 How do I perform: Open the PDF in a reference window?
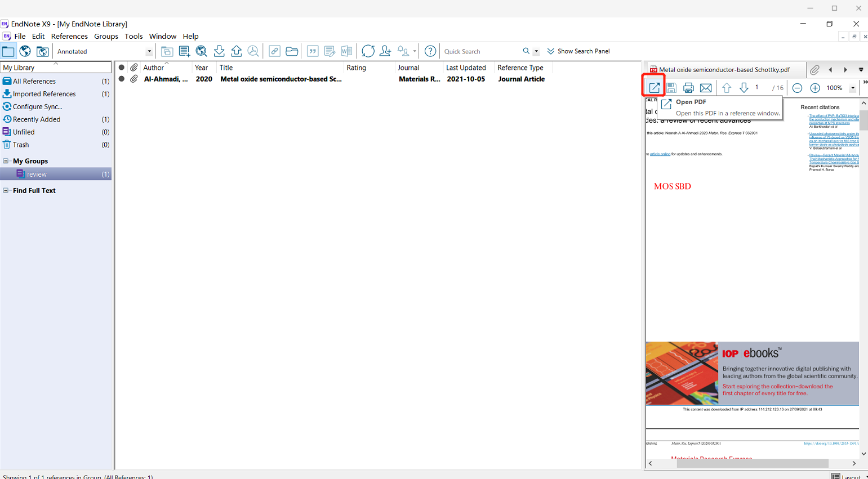653,88
